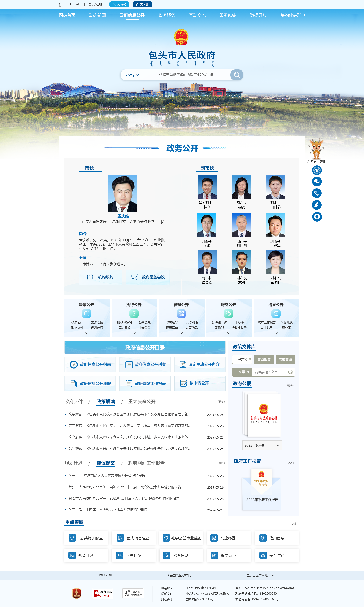Open the 公共资源配置 key area tile
Viewport: 364px width, 607px height.
coord(86,538)
